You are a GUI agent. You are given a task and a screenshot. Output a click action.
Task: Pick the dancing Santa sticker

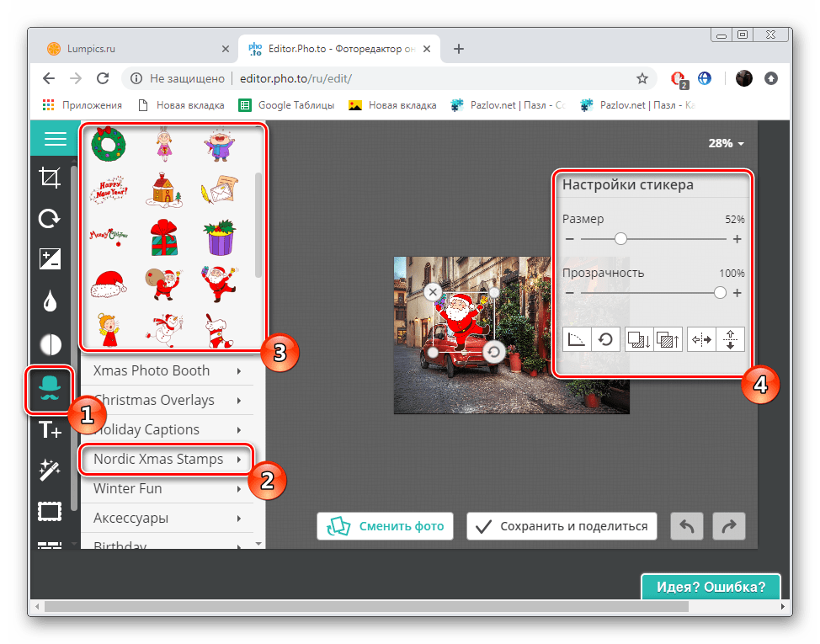tap(220, 285)
